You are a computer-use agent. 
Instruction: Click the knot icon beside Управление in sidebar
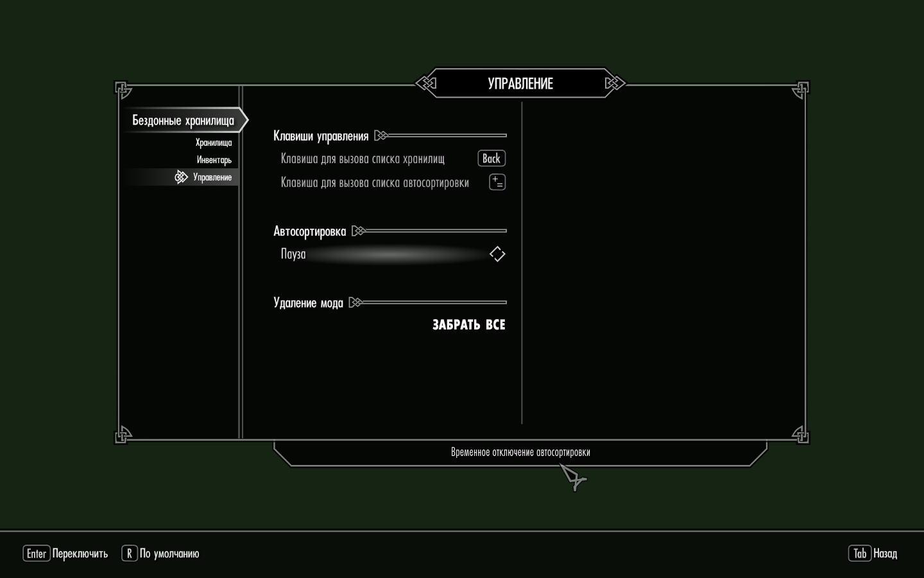pyautogui.click(x=182, y=177)
